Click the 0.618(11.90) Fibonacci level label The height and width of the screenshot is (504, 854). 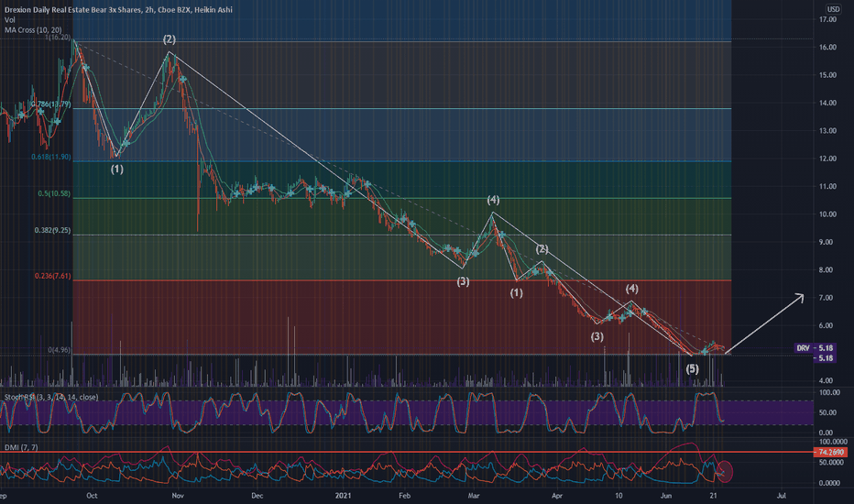pos(50,157)
